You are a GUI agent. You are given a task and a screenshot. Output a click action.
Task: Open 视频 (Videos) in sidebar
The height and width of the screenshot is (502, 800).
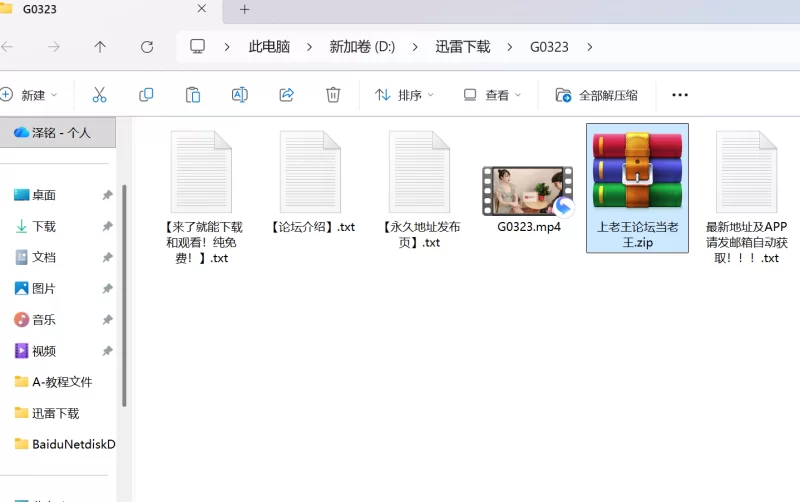tap(44, 350)
